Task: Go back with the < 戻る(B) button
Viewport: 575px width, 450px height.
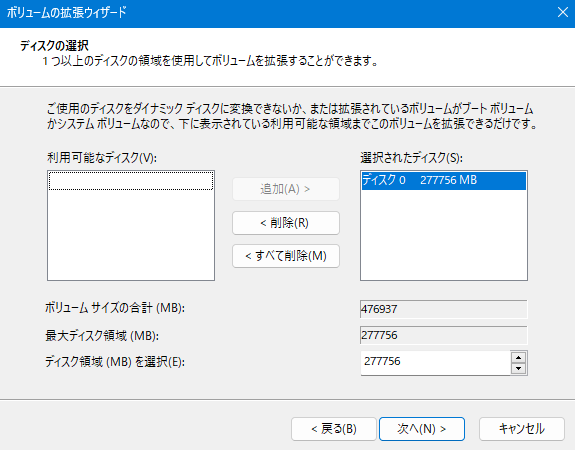Action: (x=334, y=429)
